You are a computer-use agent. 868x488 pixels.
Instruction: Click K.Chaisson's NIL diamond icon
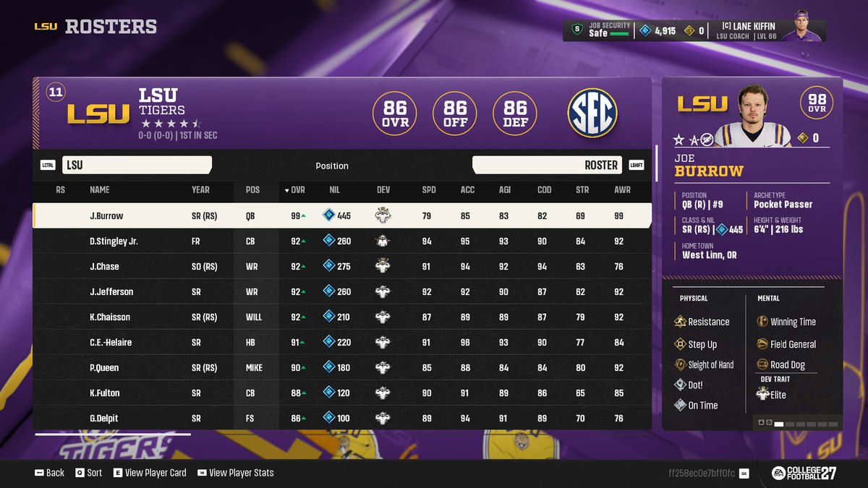coord(328,317)
